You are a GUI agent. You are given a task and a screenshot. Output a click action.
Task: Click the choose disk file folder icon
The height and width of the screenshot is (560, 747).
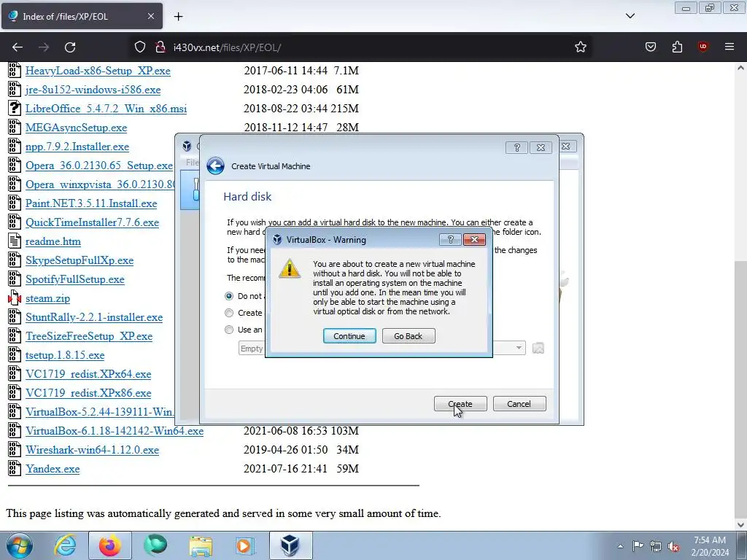tap(538, 348)
